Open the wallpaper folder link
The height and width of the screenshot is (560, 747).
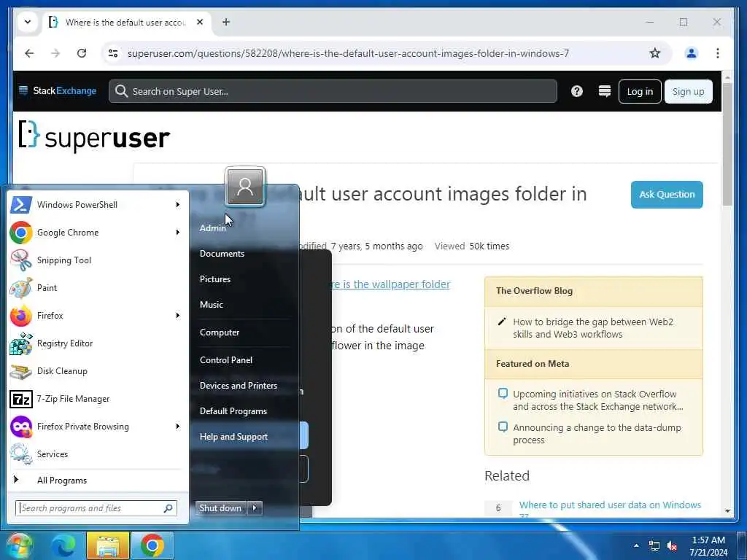[x=391, y=284]
